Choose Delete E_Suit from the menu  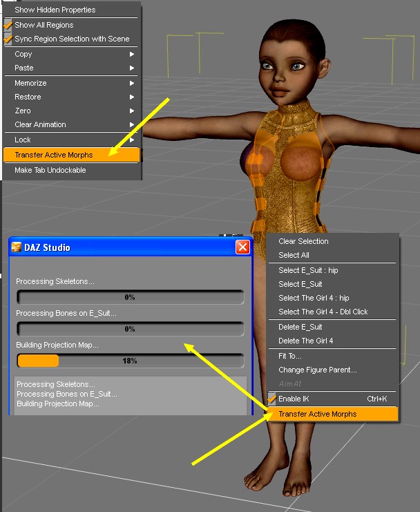[x=332, y=327]
